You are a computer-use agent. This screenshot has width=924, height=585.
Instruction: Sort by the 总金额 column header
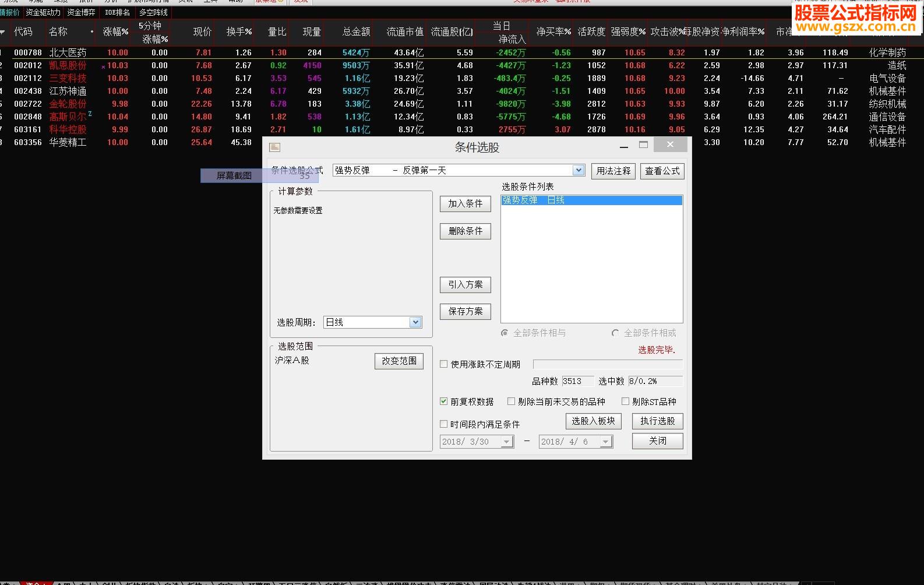point(356,32)
